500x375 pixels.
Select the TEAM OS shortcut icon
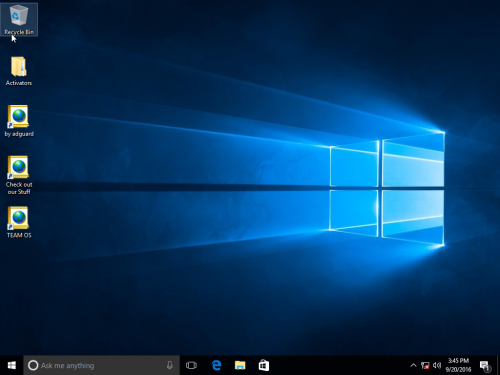[x=19, y=222]
